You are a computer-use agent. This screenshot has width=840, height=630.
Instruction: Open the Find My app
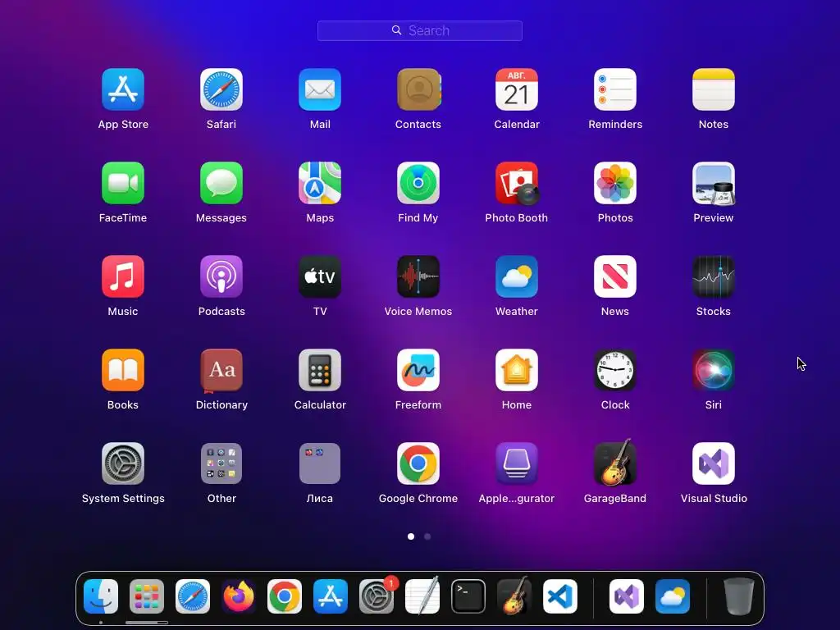point(418,183)
